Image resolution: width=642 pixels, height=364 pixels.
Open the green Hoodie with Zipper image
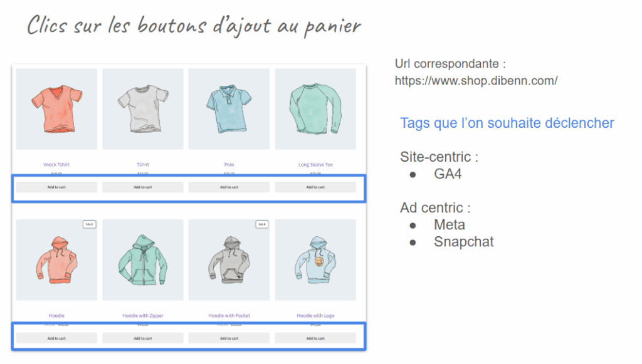(143, 260)
